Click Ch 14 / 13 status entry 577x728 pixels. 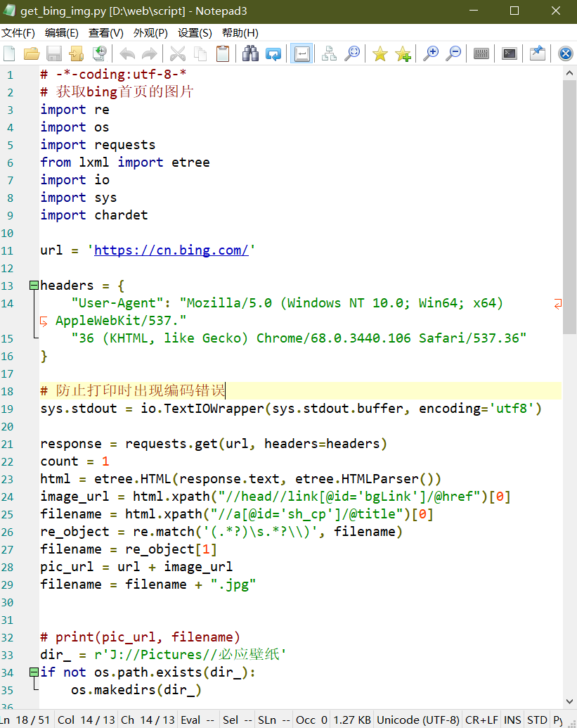(x=148, y=720)
